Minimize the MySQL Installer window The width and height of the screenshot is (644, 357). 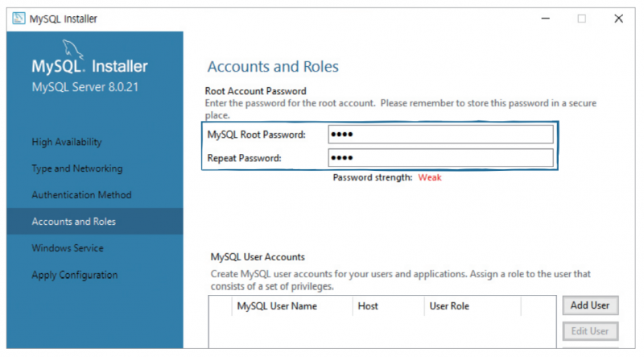click(x=545, y=19)
